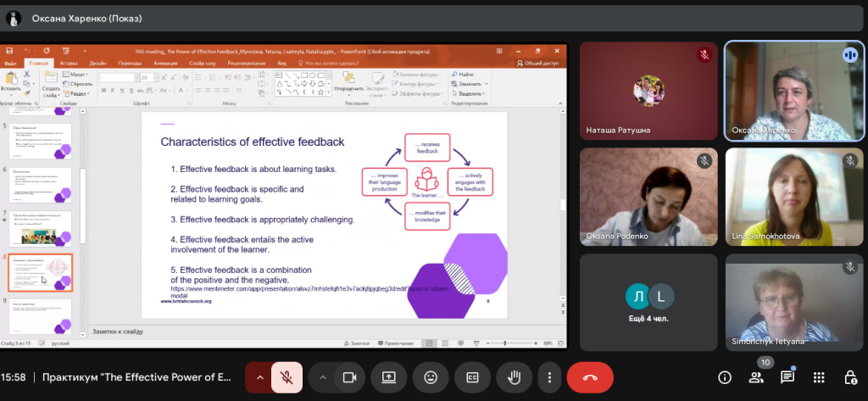
Task: Turn on closed captions
Action: pyautogui.click(x=470, y=377)
